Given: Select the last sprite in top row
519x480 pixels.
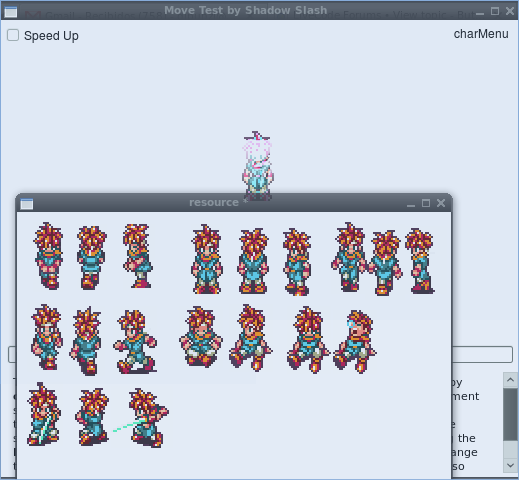Looking at the screenshot, I should [x=420, y=261].
